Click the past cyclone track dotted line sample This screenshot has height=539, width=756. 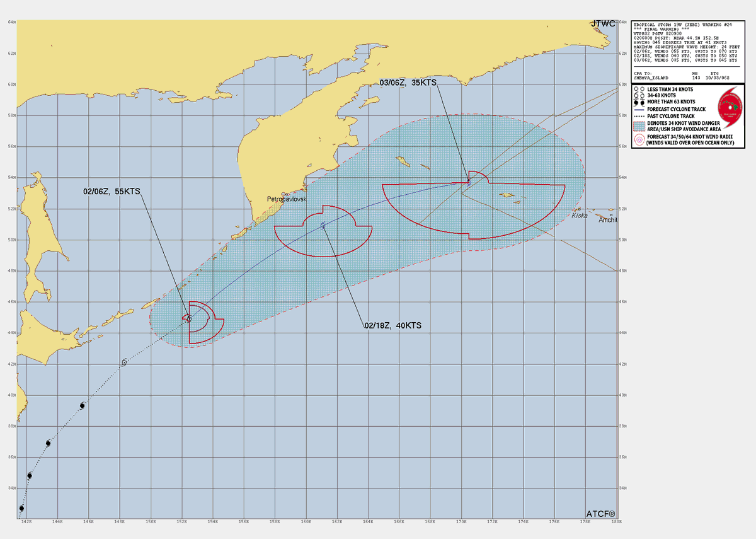click(639, 116)
